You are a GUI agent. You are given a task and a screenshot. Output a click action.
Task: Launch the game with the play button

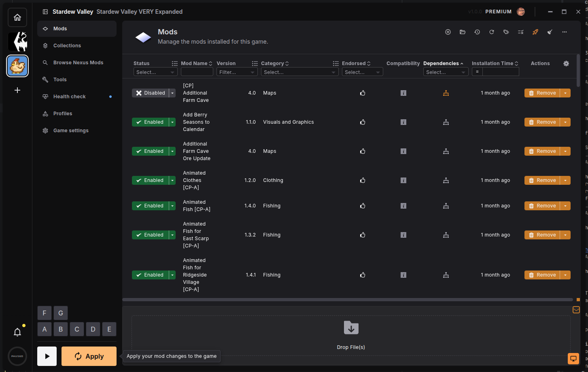[x=47, y=356]
